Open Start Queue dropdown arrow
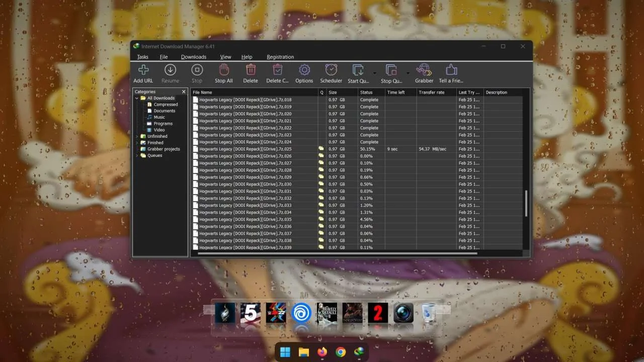 click(374, 73)
